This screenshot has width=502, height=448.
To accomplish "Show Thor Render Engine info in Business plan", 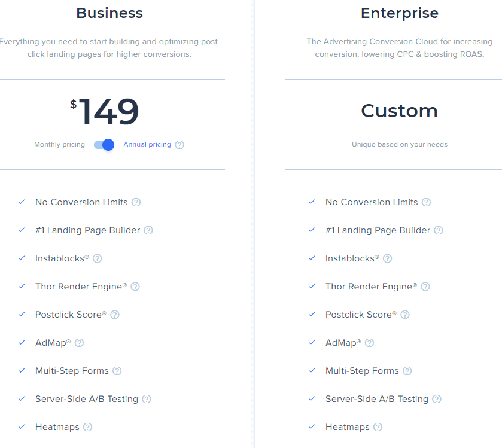I will tap(135, 287).
